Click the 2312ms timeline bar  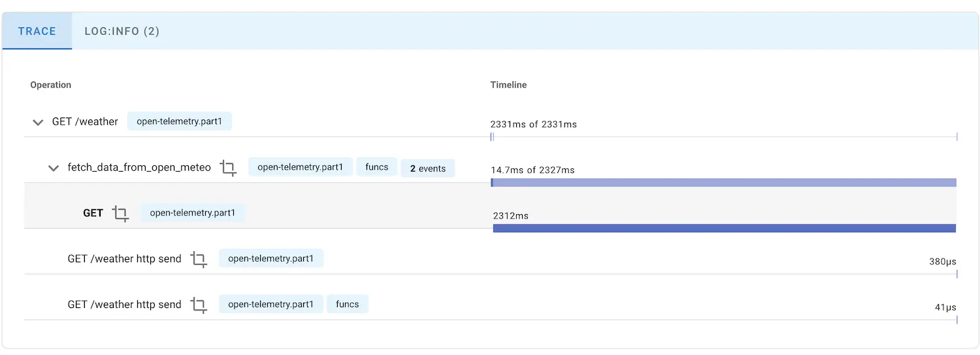point(724,228)
